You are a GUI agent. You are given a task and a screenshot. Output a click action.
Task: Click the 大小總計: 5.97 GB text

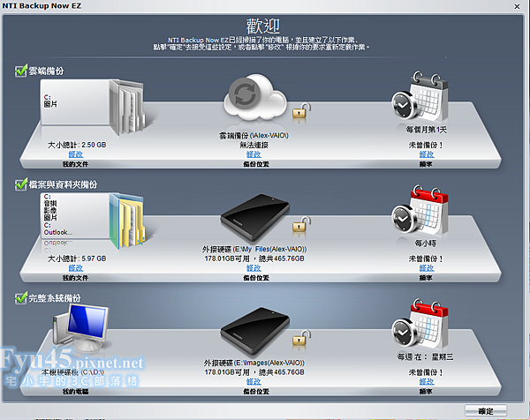click(x=77, y=259)
